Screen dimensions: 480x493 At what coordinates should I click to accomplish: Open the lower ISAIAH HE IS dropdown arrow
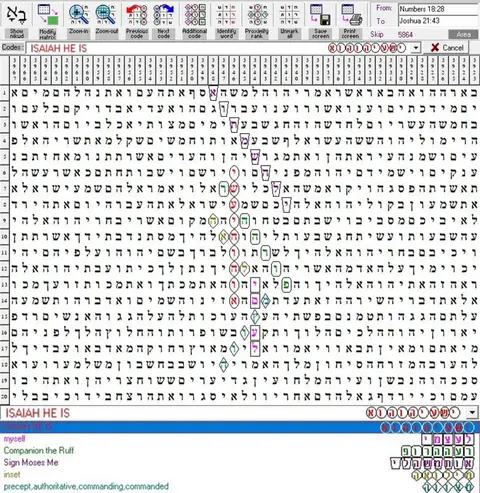click(x=472, y=413)
